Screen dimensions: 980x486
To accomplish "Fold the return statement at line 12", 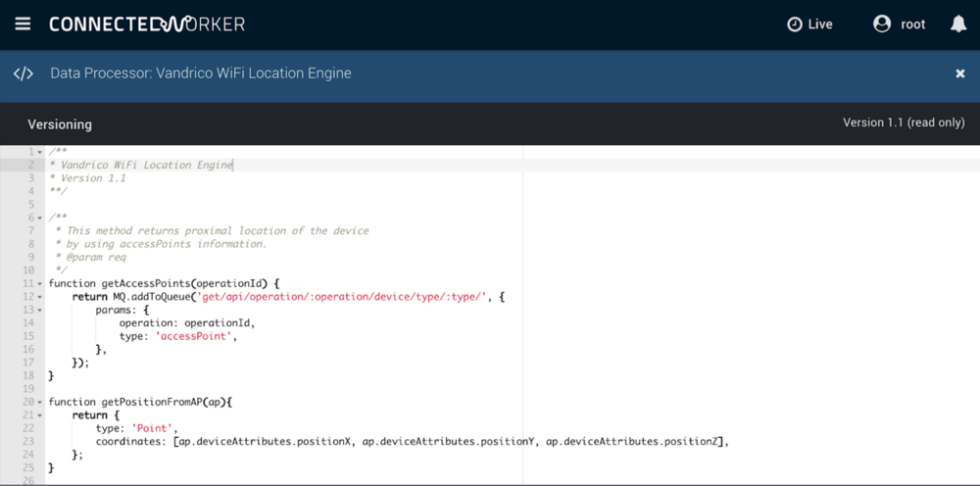I will (x=40, y=297).
